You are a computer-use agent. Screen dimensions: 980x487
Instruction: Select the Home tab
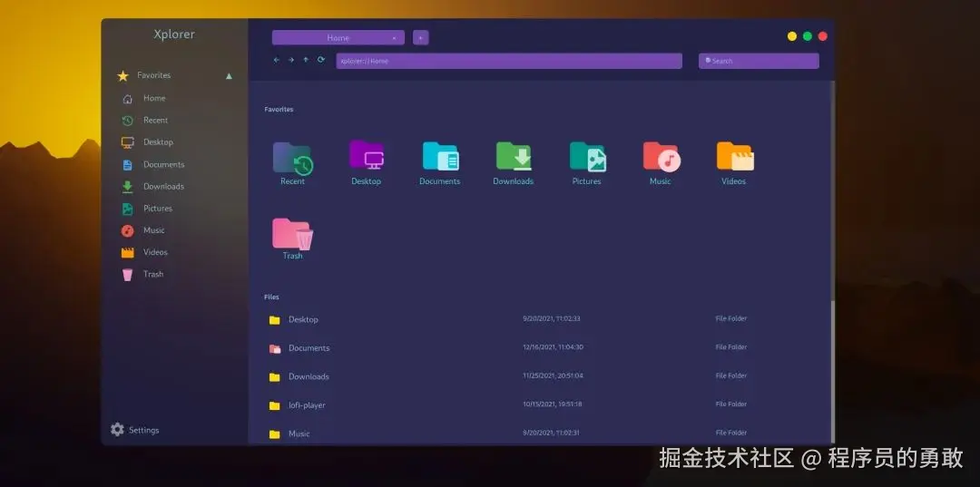point(338,37)
